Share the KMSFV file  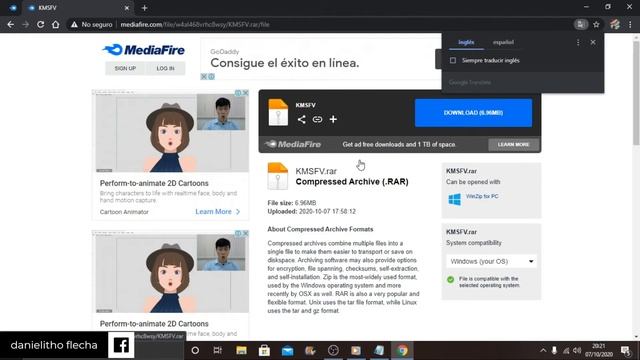[x=301, y=119]
